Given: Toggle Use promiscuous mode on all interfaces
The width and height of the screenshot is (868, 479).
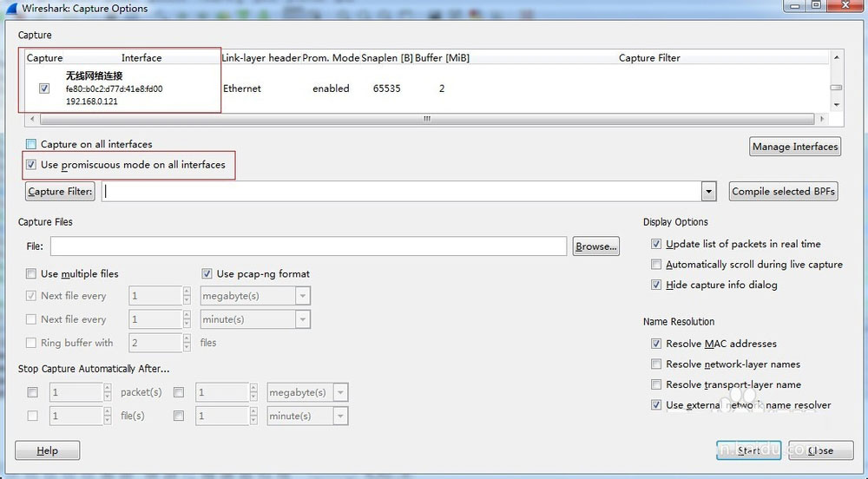Looking at the screenshot, I should tap(31, 165).
